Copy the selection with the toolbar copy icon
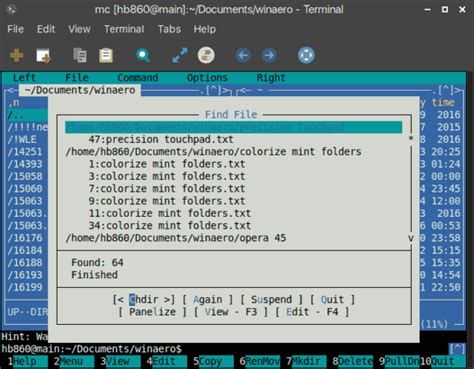 (x=80, y=55)
